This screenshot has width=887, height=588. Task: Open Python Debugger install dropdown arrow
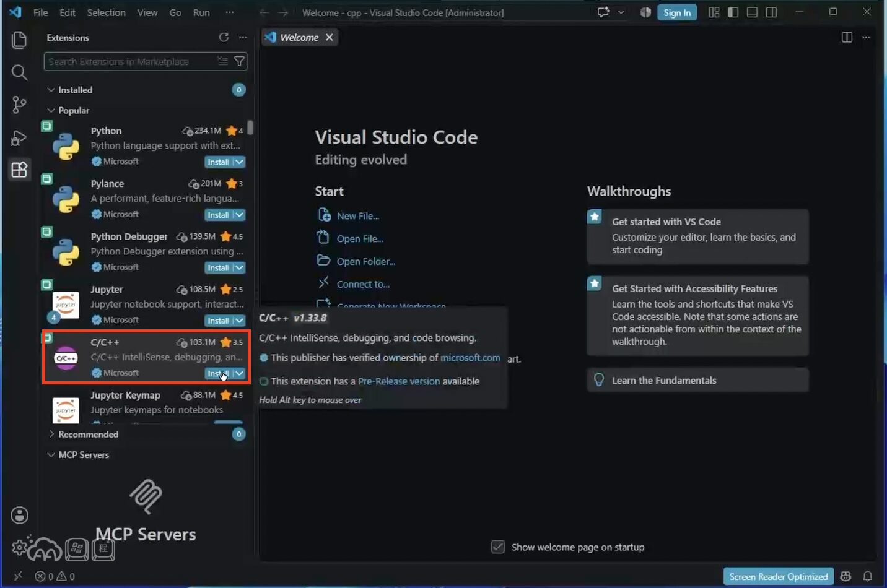point(239,268)
